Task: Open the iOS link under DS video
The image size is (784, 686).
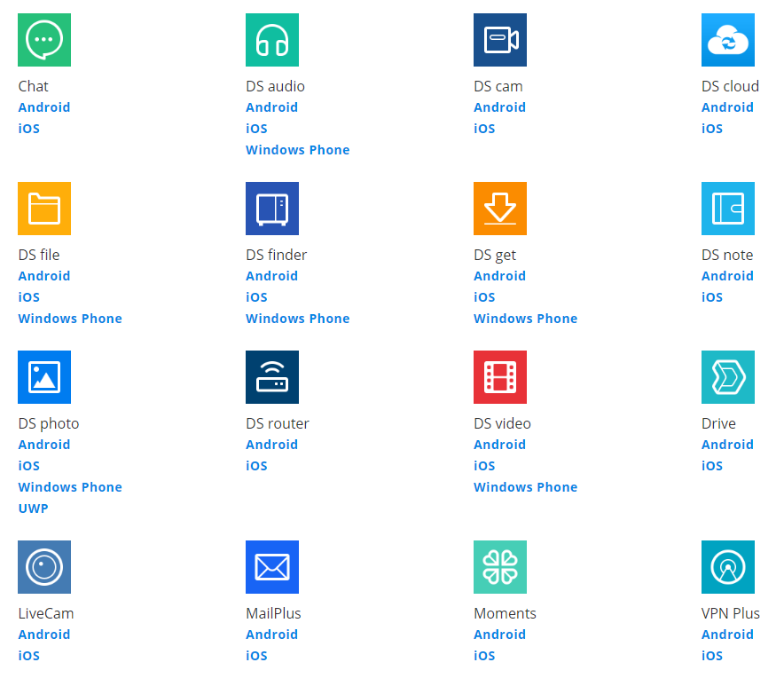Action: pos(484,466)
